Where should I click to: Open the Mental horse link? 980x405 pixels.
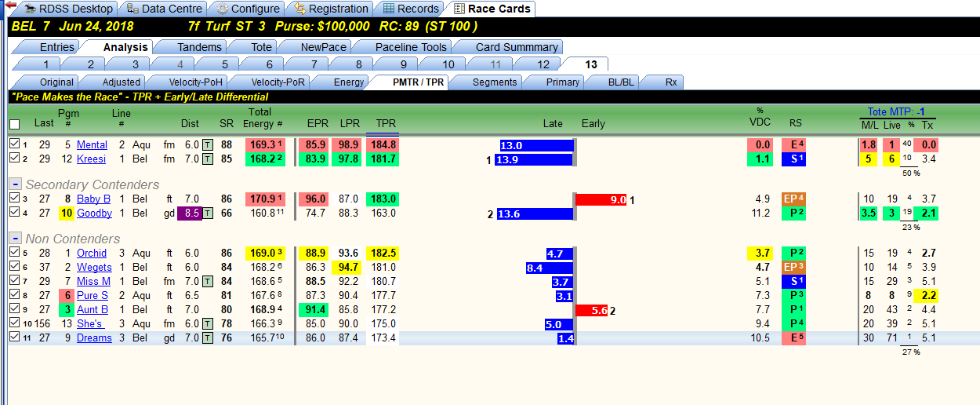pos(92,145)
